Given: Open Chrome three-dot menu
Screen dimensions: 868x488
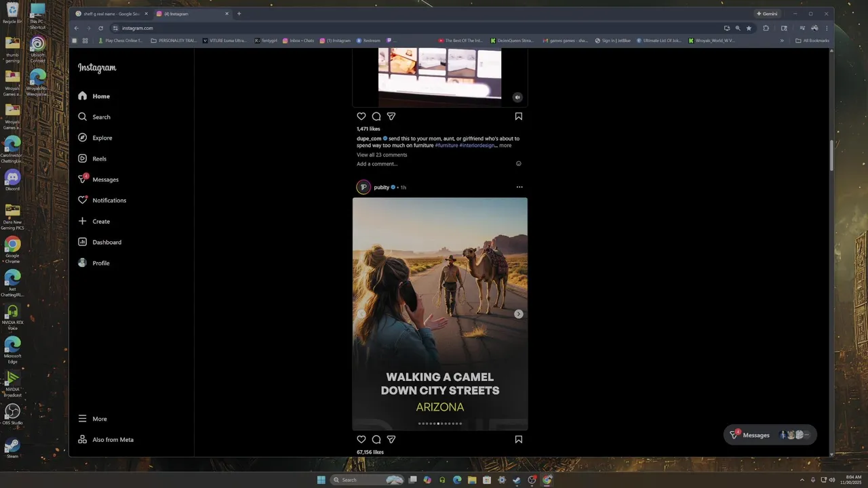Looking at the screenshot, I should tap(827, 28).
